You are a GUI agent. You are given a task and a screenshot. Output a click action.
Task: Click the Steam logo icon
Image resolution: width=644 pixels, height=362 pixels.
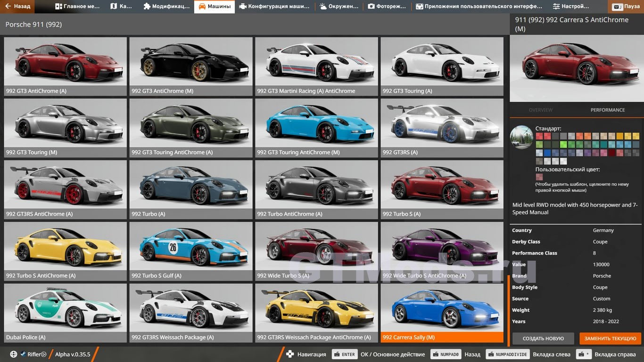tap(23, 354)
